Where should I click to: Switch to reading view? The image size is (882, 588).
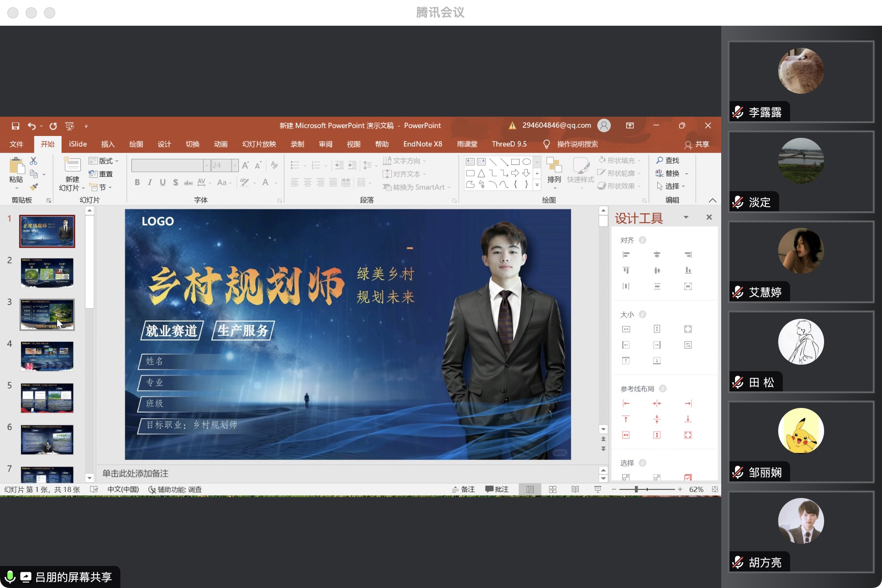coord(575,489)
